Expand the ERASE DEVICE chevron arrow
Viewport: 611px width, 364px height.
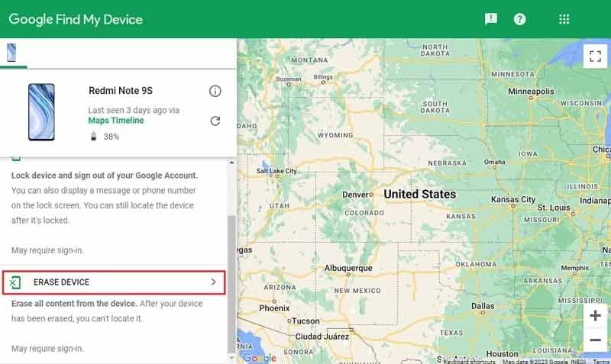pyautogui.click(x=213, y=282)
